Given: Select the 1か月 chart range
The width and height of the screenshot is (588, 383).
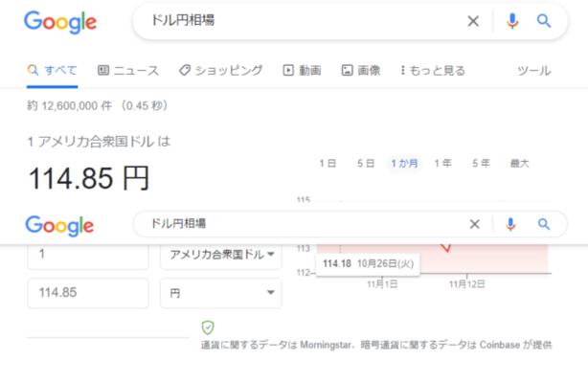Looking at the screenshot, I should pyautogui.click(x=404, y=164).
